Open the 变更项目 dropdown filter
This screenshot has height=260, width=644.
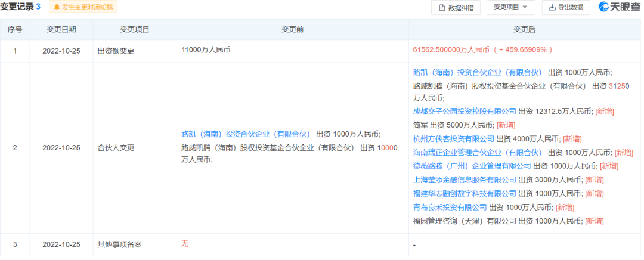tap(510, 7)
